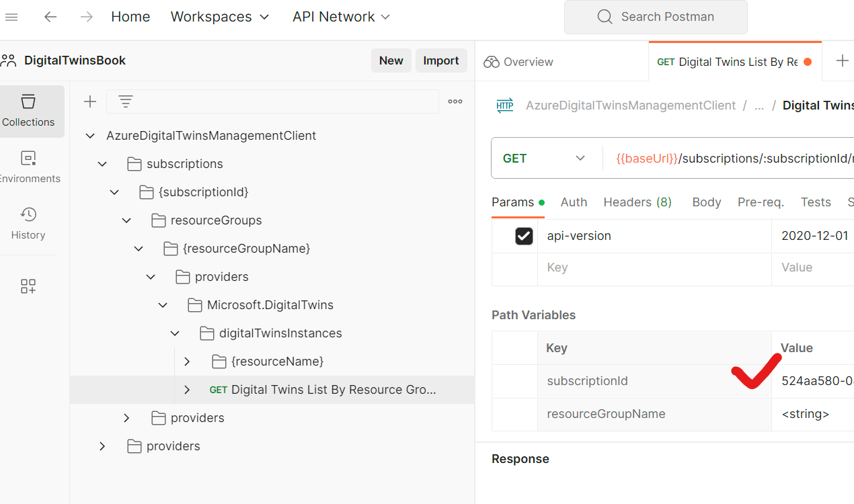The image size is (854, 504).
Task: Collapse the AzureDigitalTwinsManagementClient collection
Action: [90, 136]
